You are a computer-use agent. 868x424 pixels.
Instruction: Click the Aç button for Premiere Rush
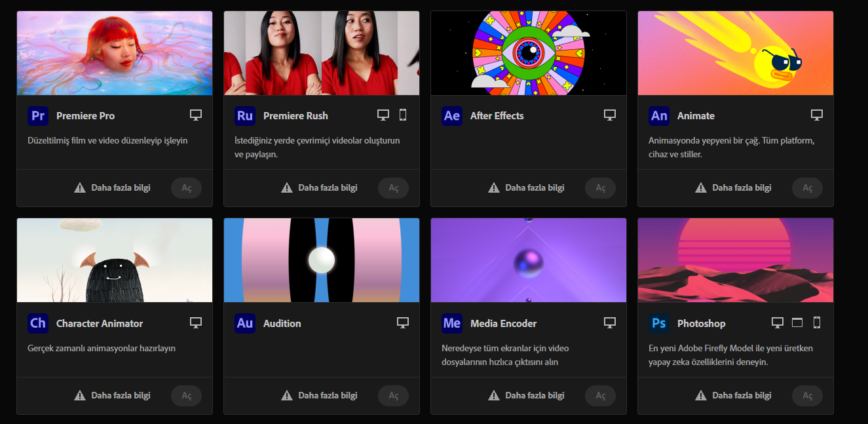coord(394,188)
